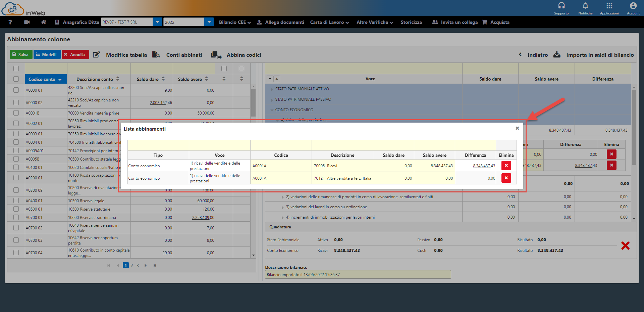Open Altre Verifiche menu
Screen dimensions: 644x312
click(x=375, y=22)
